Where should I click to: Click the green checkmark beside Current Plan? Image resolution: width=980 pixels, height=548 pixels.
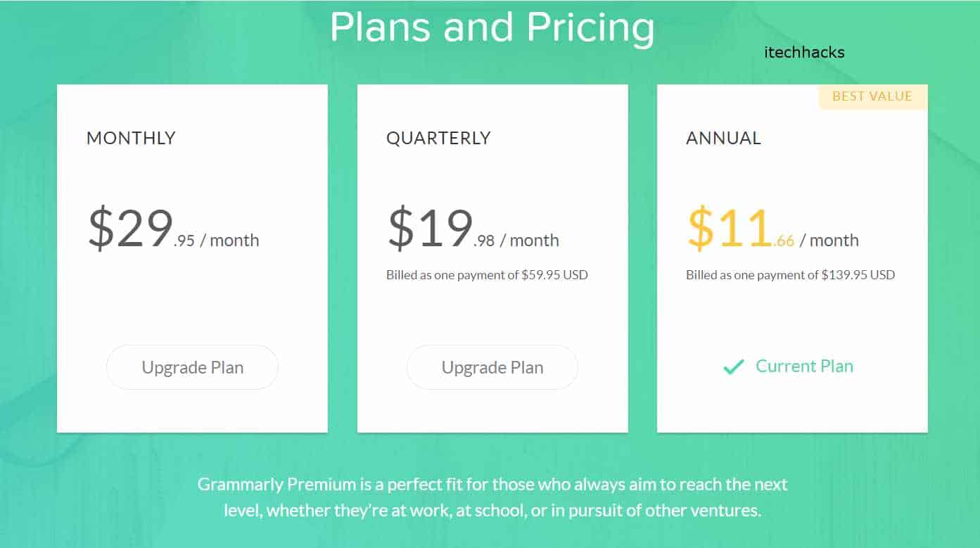(733, 367)
